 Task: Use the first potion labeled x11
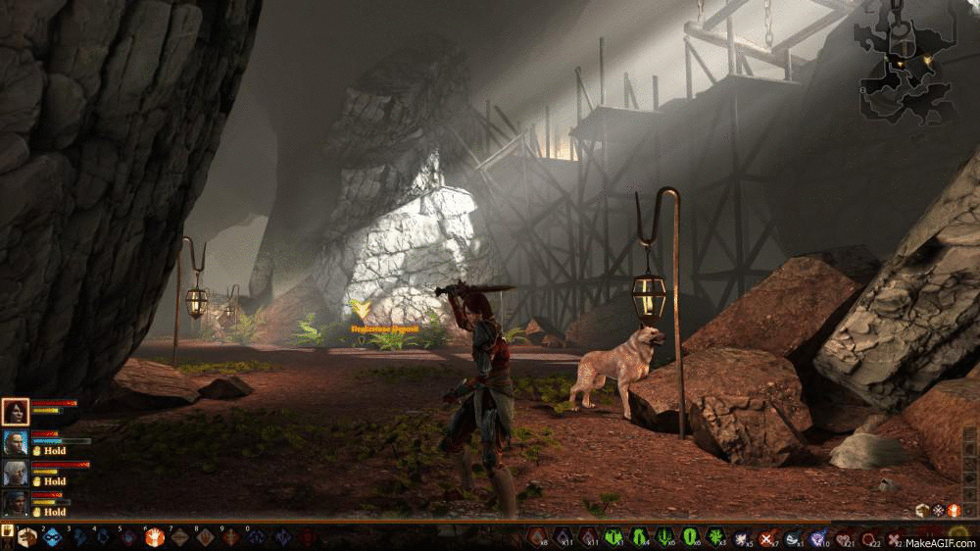(x=563, y=537)
